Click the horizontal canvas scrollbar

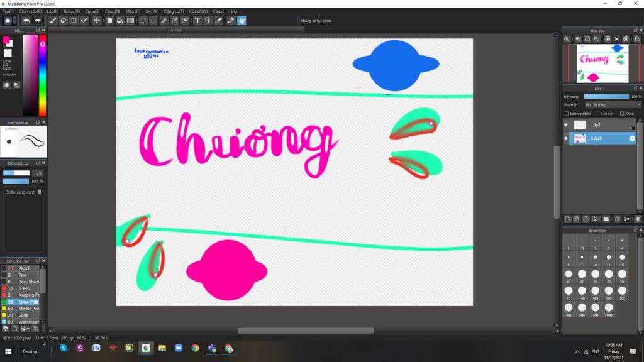[306, 331]
